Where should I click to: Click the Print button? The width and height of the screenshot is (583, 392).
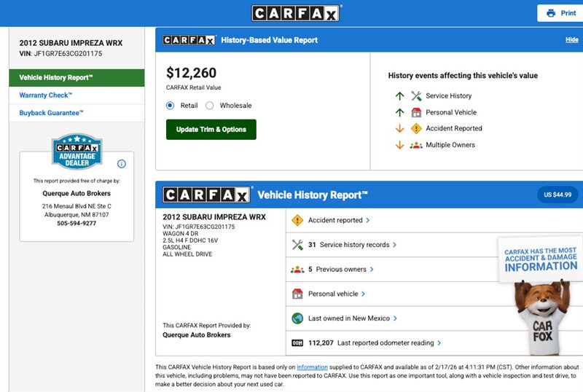[560, 13]
